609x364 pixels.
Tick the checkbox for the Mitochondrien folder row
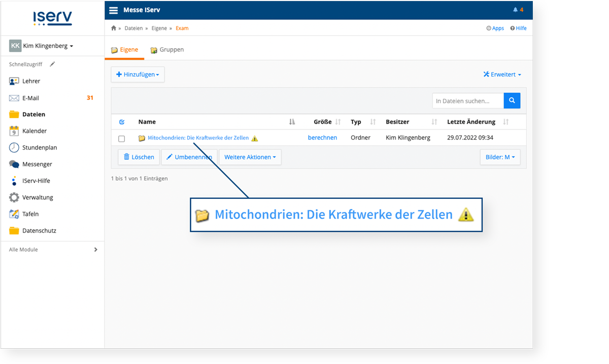(121, 138)
